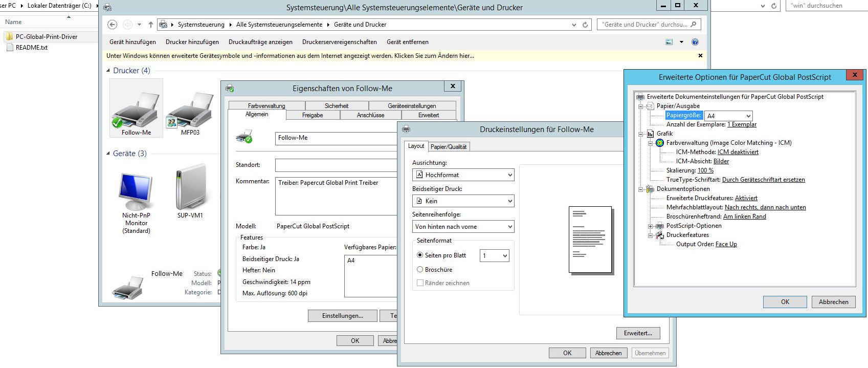Screen dimensions: 868x368
Task: Open the Beidseitiger Druck dropdown
Action: tap(463, 201)
